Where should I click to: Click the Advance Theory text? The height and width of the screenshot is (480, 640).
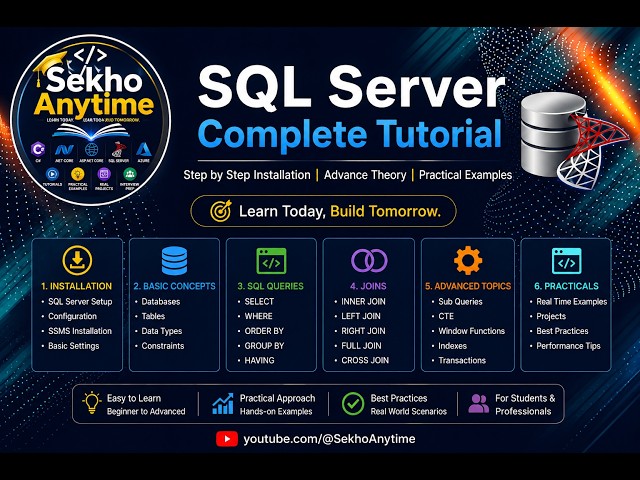coord(365,175)
